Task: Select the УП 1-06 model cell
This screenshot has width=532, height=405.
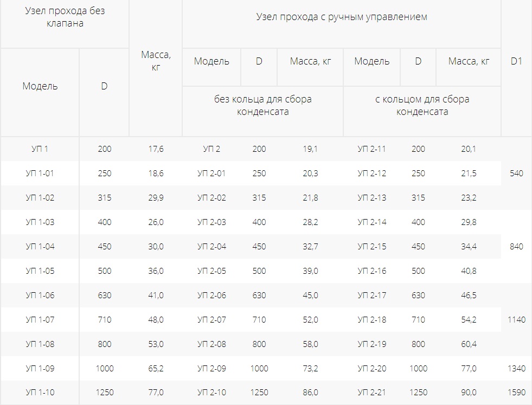Action: pyautogui.click(x=40, y=295)
